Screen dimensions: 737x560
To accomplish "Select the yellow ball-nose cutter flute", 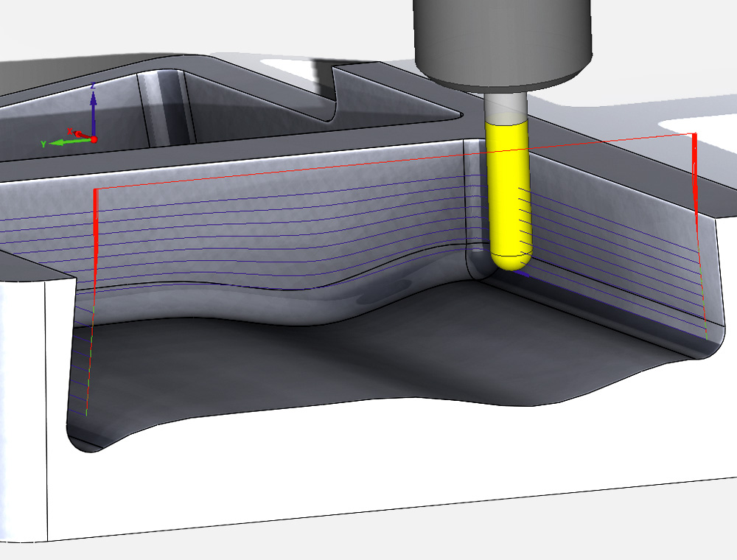I will [x=509, y=188].
